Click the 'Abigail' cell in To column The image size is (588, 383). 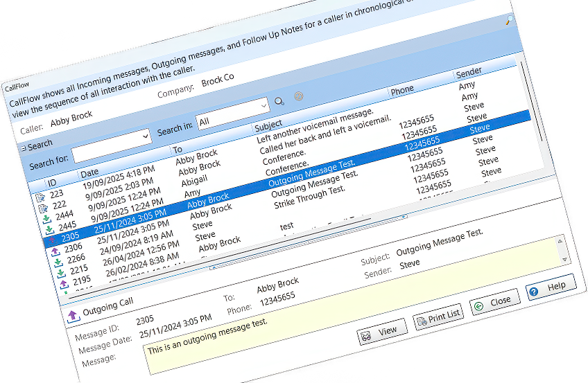click(x=194, y=181)
